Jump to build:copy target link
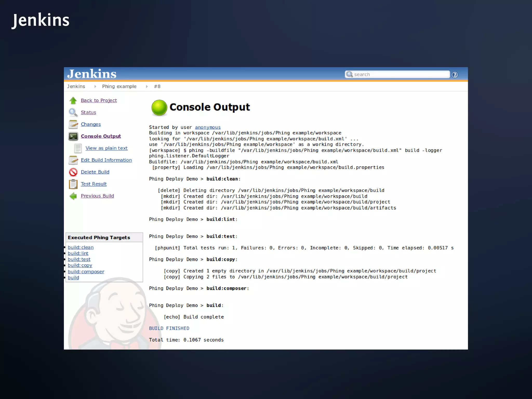This screenshot has width=532, height=399. (80, 265)
